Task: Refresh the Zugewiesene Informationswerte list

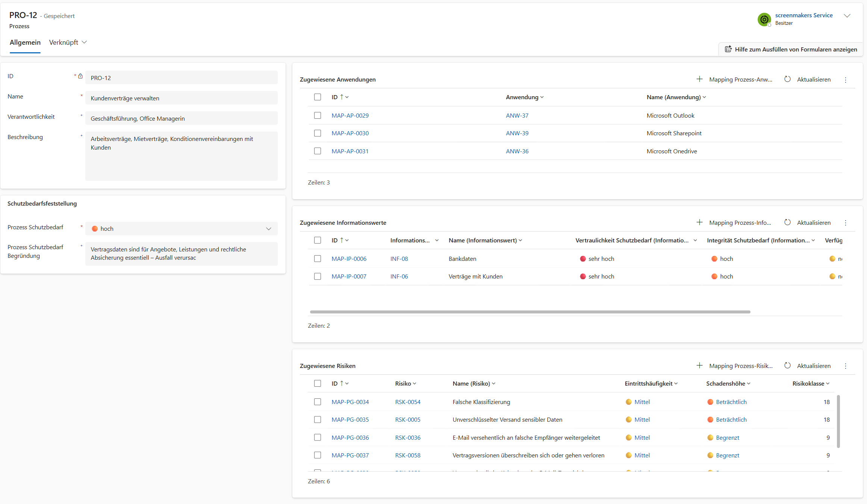Action: coord(807,222)
